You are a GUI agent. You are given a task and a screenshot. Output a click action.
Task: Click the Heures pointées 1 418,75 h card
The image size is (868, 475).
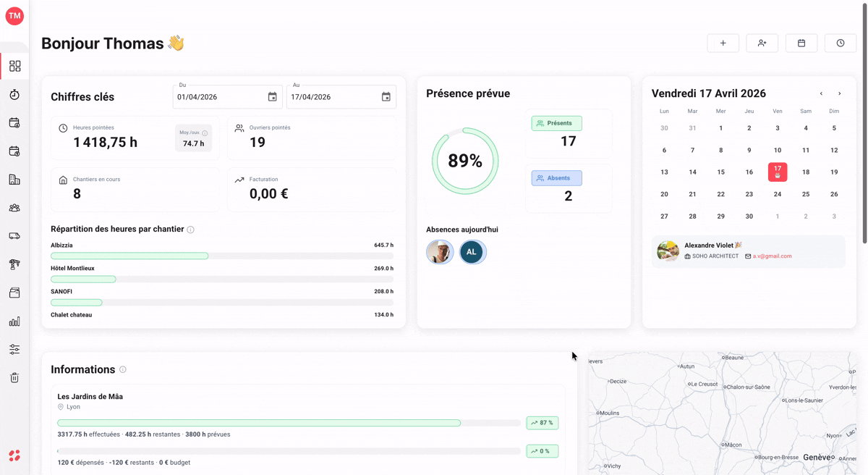[135, 138]
